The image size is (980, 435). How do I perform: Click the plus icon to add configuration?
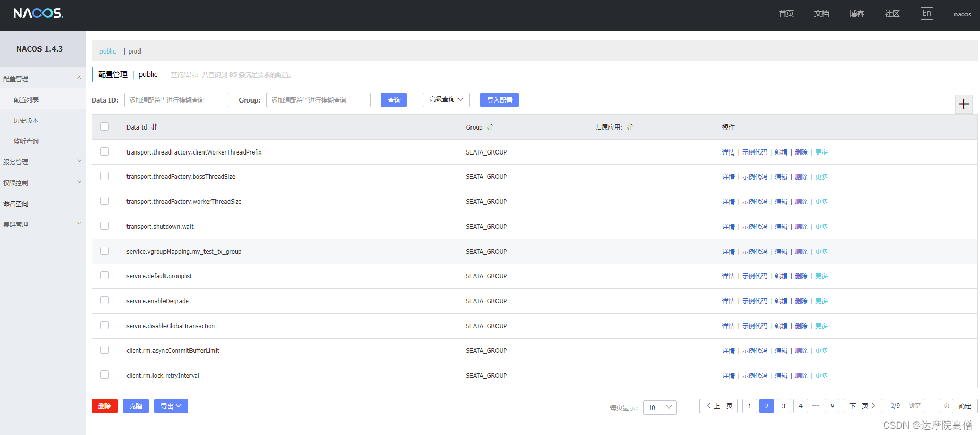964,104
